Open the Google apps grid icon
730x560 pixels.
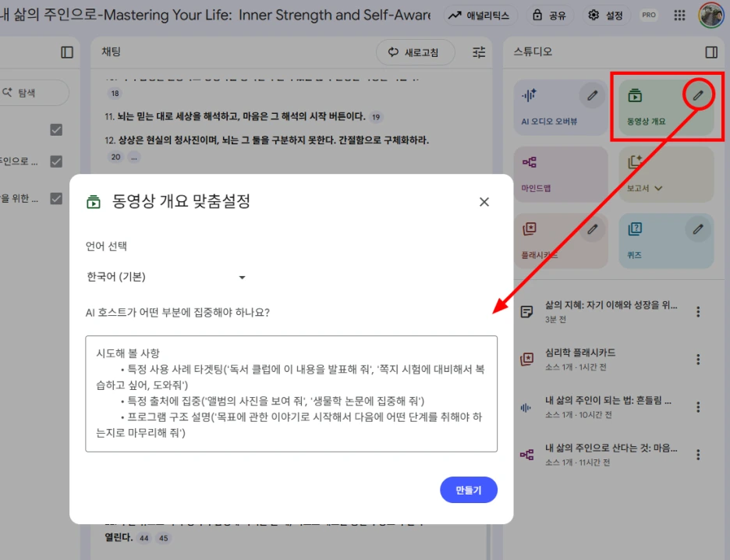[680, 16]
